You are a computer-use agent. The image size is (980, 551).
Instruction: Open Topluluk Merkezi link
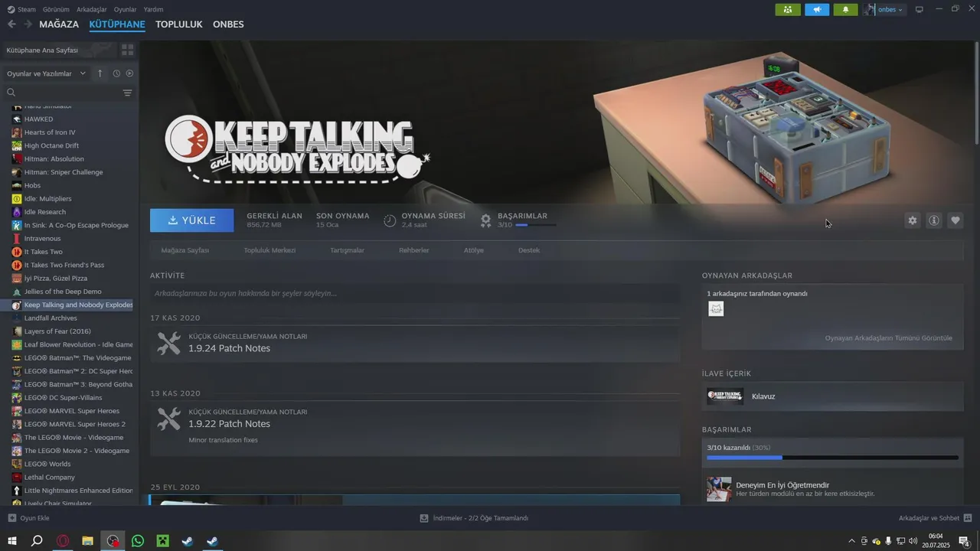point(269,250)
